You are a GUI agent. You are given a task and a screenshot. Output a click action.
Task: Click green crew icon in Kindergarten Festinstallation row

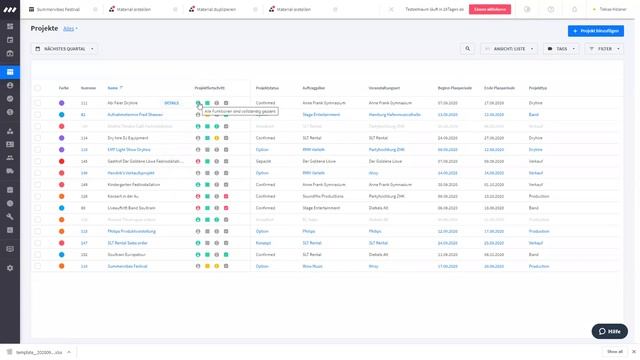(198, 184)
